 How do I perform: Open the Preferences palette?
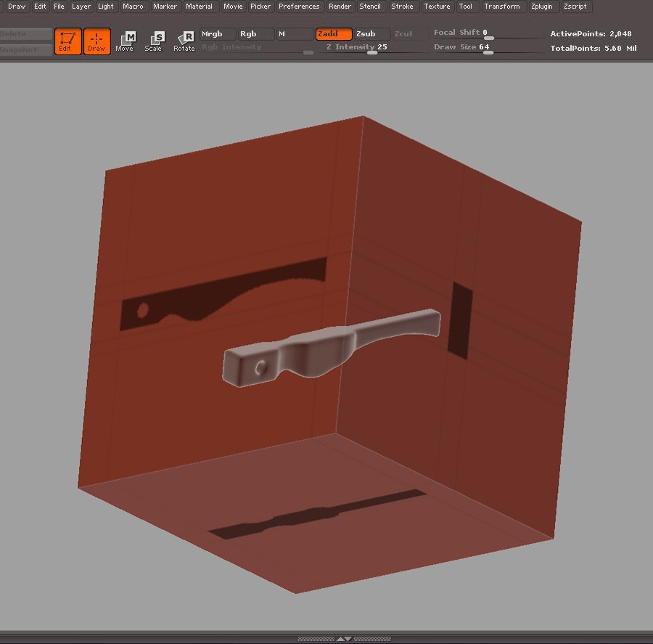(x=299, y=7)
